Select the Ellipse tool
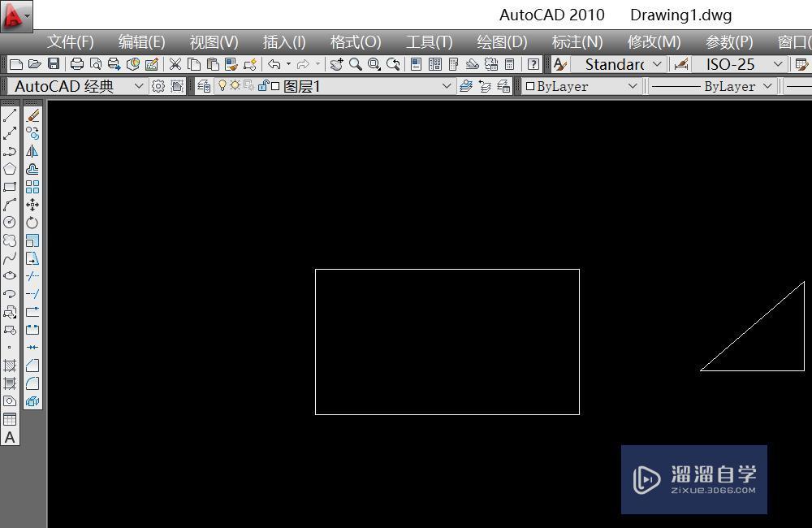 (x=10, y=275)
